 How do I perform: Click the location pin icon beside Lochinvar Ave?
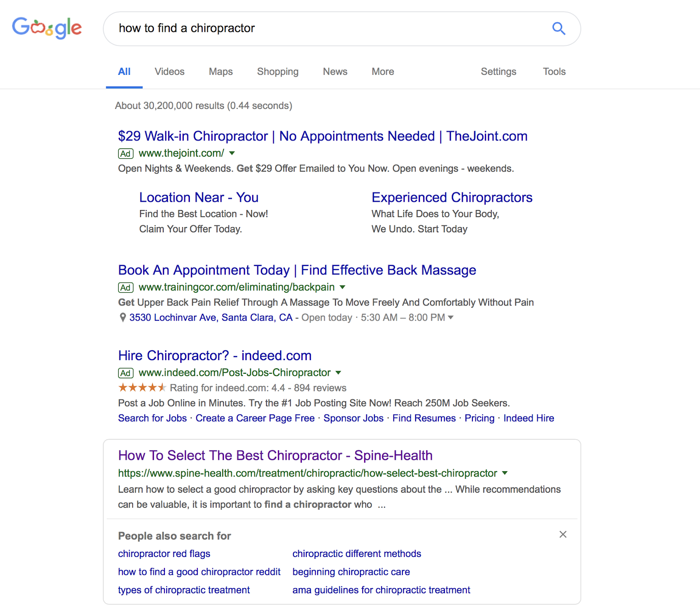tap(123, 317)
